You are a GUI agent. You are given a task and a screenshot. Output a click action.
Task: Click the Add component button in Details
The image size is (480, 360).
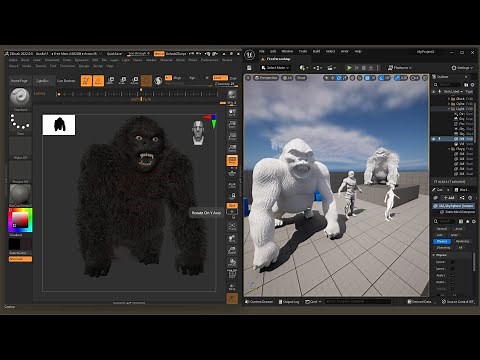pyautogui.click(x=449, y=198)
